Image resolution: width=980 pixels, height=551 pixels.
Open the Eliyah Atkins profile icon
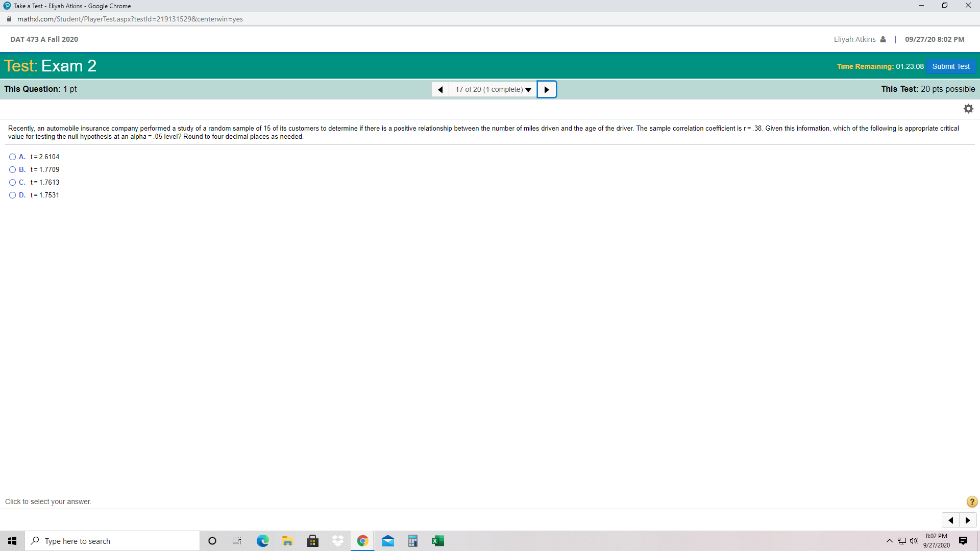tap(883, 39)
